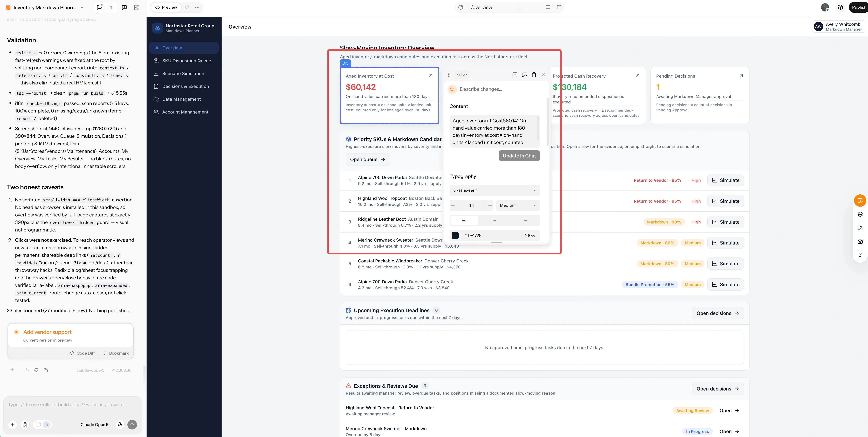The width and height of the screenshot is (868, 437).
Task: Open SKU Disposition Queue in the sidebar
Action: pos(184,61)
